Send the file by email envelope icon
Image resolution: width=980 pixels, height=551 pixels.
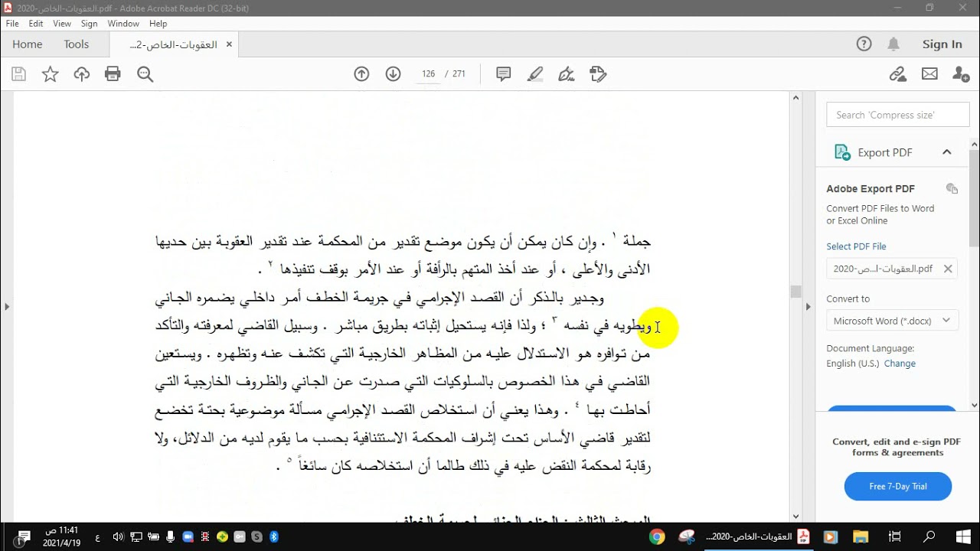929,74
